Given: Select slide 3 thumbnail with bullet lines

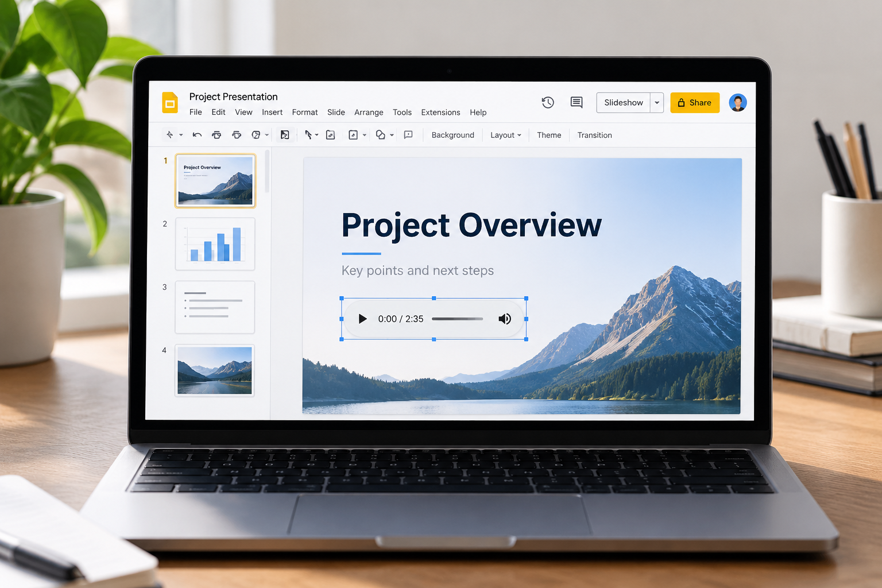Looking at the screenshot, I should tap(215, 307).
